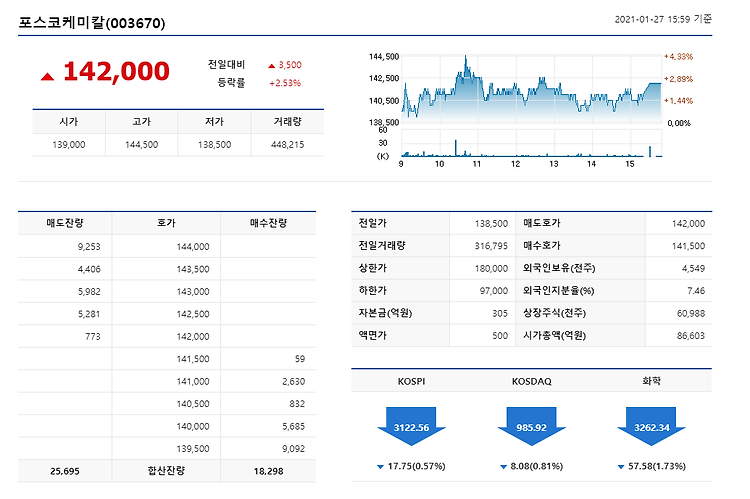Click the 전일대비 label
The image size is (750, 499).
[226, 64]
